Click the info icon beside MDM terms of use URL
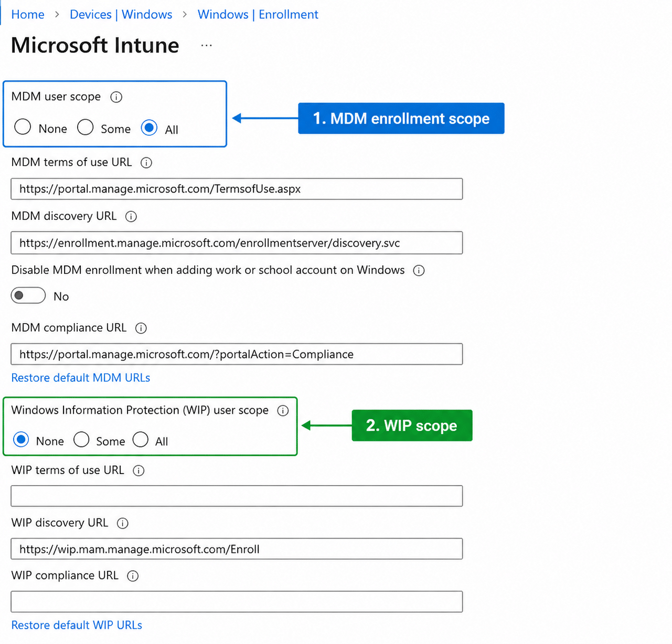The width and height of the screenshot is (672, 644). click(x=146, y=163)
